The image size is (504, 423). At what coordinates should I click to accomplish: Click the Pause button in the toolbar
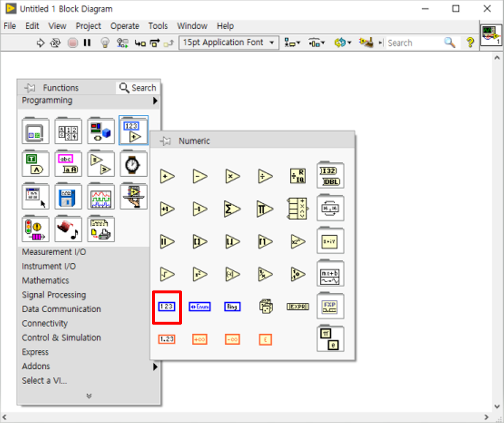(87, 43)
